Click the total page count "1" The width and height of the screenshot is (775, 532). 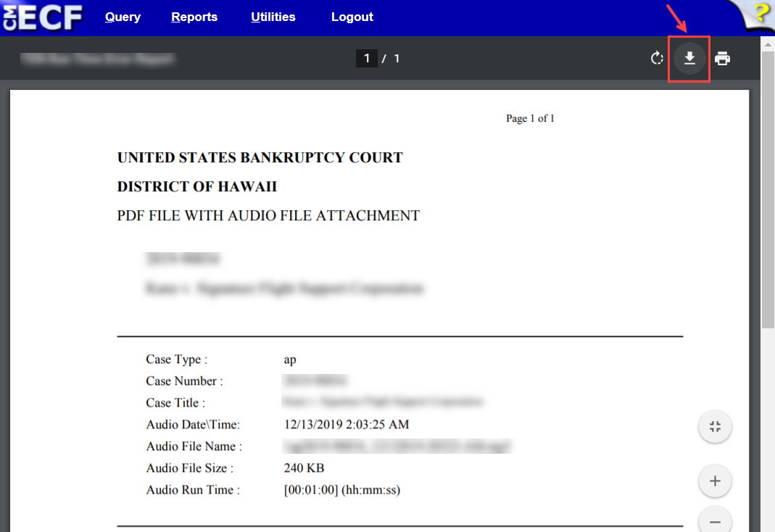[397, 58]
